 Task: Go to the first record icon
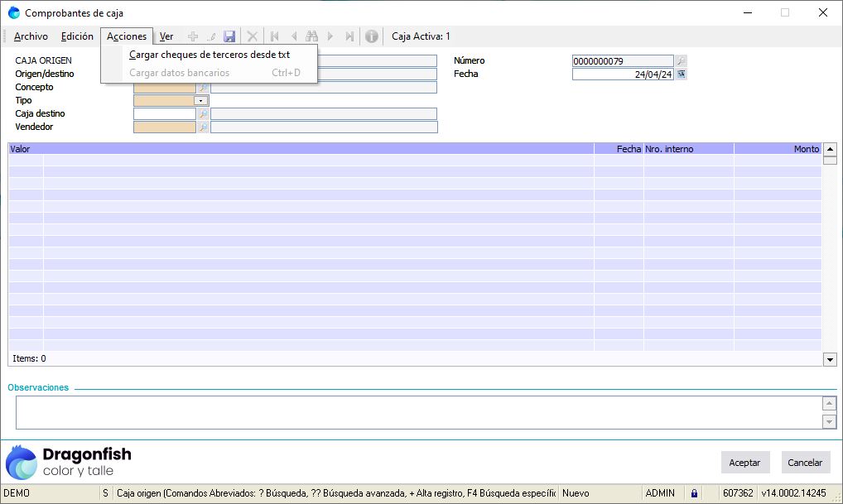coord(275,36)
